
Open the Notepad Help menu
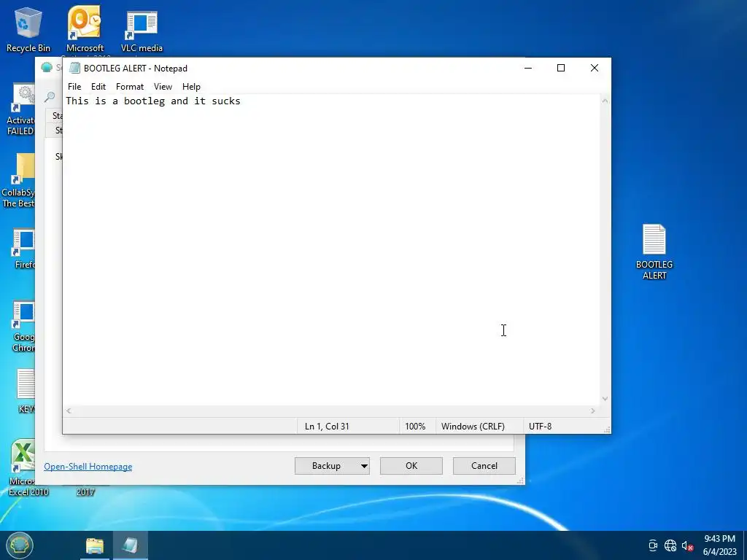pyautogui.click(x=191, y=87)
